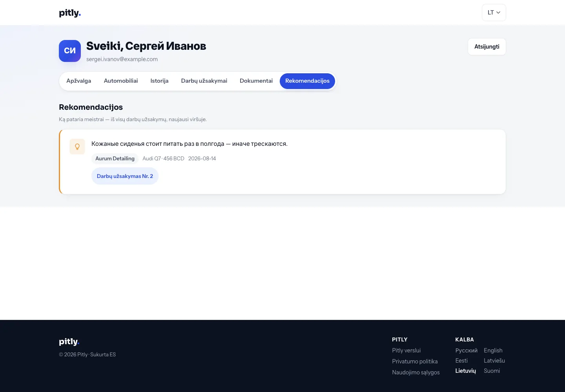Screen dimensions: 565x392
Task: Log out with the Atsijungti button
Action: click(x=487, y=47)
